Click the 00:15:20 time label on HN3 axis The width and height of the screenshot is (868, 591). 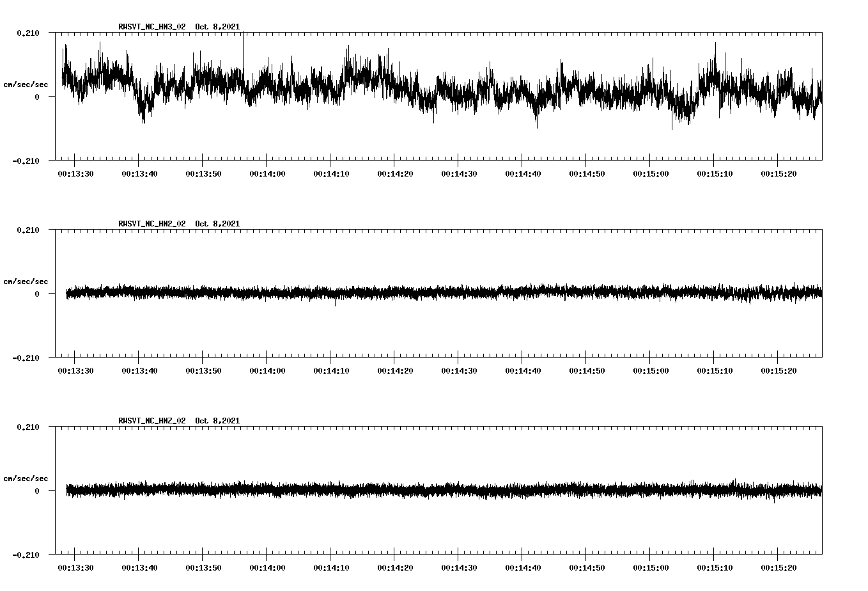coord(779,174)
